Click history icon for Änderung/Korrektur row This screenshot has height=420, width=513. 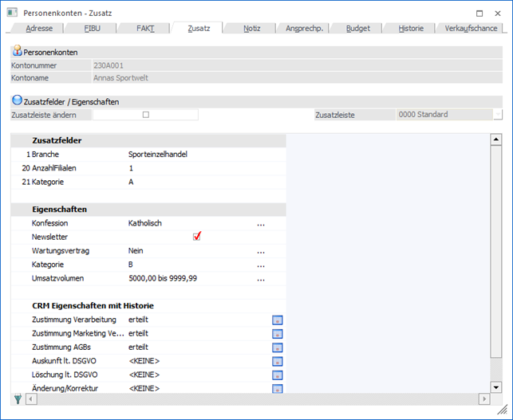pyautogui.click(x=278, y=388)
